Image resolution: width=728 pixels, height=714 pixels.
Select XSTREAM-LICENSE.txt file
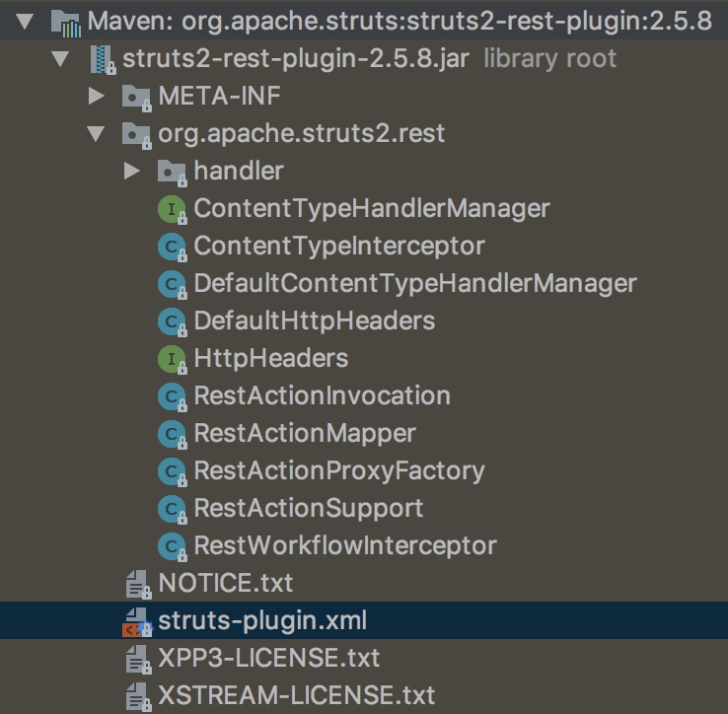[297, 695]
